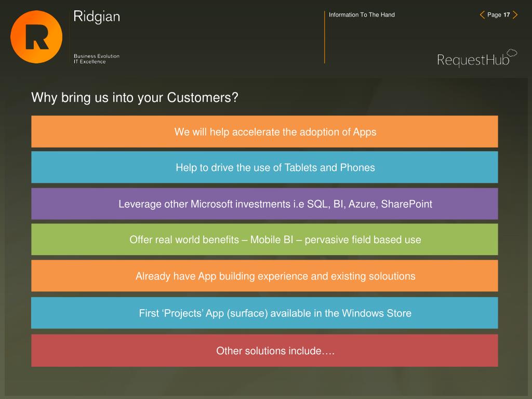
Task: Click the 'IT Excellence' tagline text
Action: (x=90, y=62)
